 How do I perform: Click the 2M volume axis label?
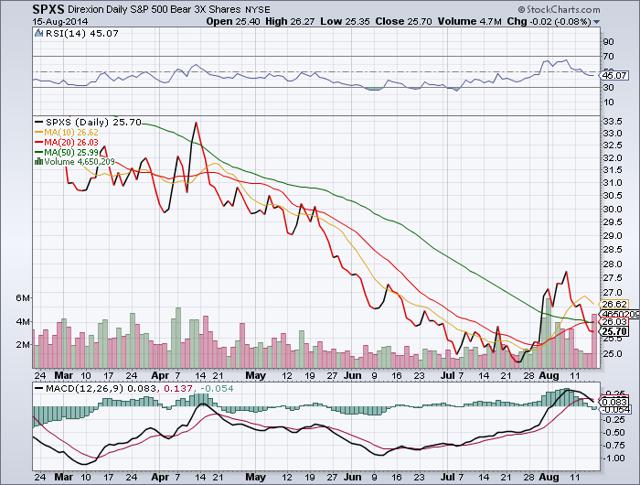point(23,344)
